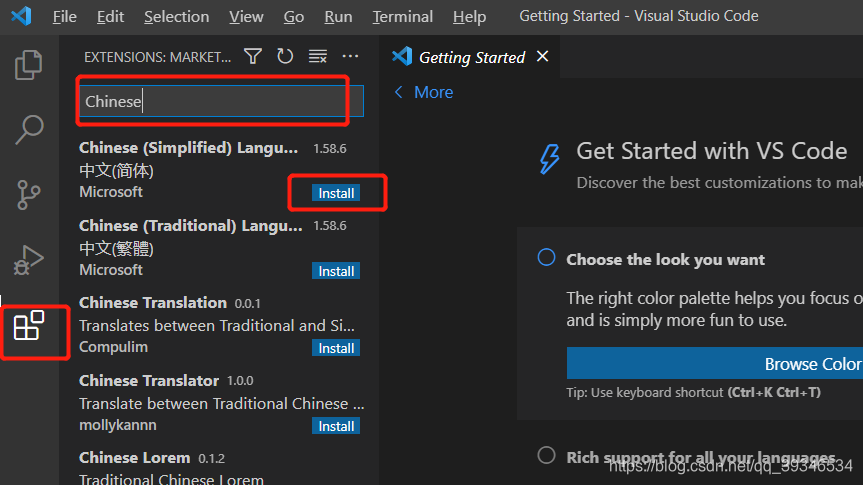Viewport: 863px width, 485px height.
Task: Click the filter extensions funnel icon
Action: [253, 57]
